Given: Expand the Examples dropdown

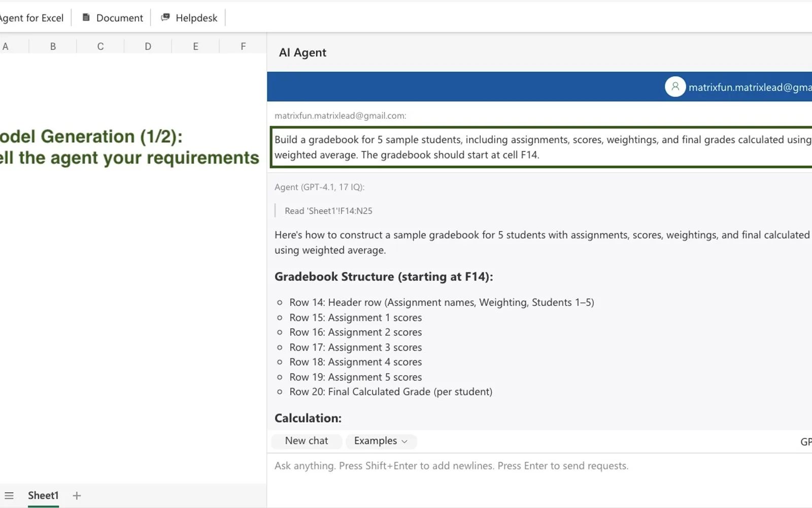Looking at the screenshot, I should click(381, 441).
